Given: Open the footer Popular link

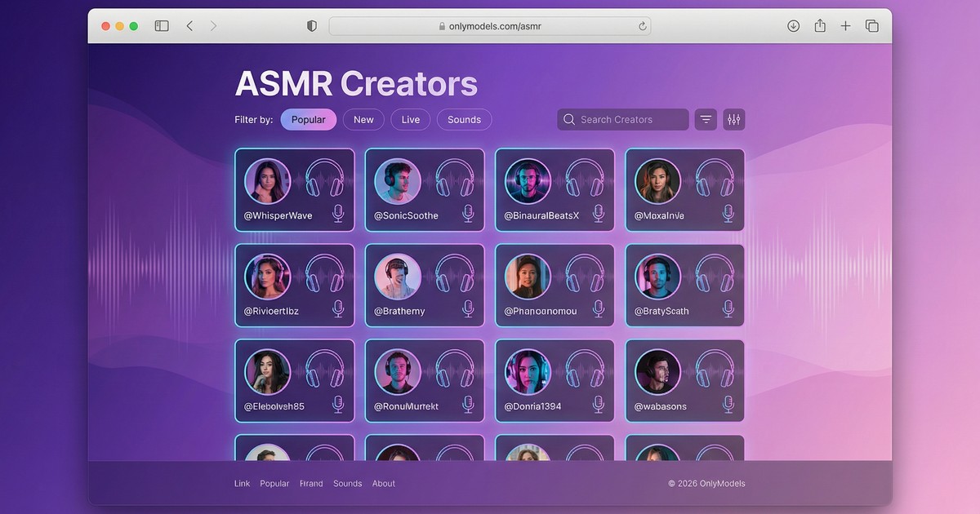Looking at the screenshot, I should [x=274, y=483].
